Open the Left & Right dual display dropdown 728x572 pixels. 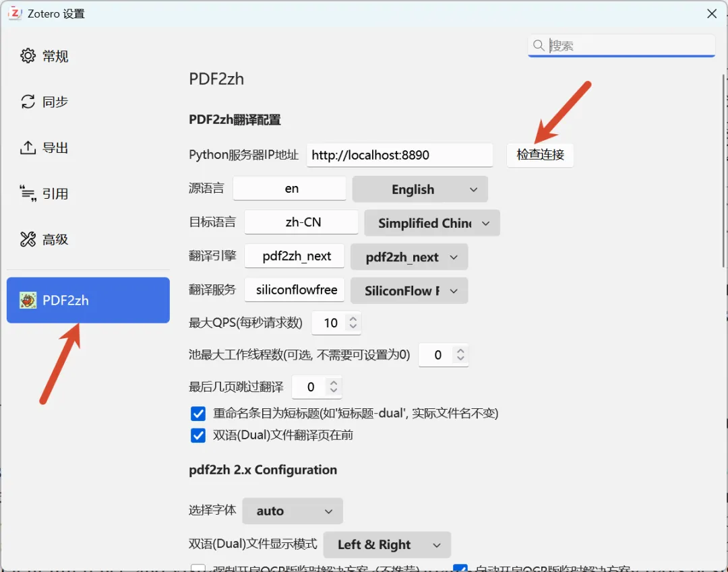tap(387, 544)
